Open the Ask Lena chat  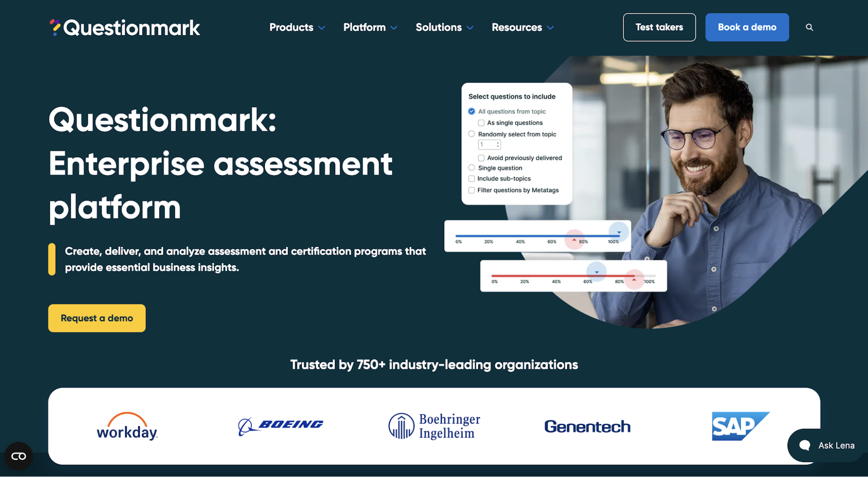(x=827, y=445)
